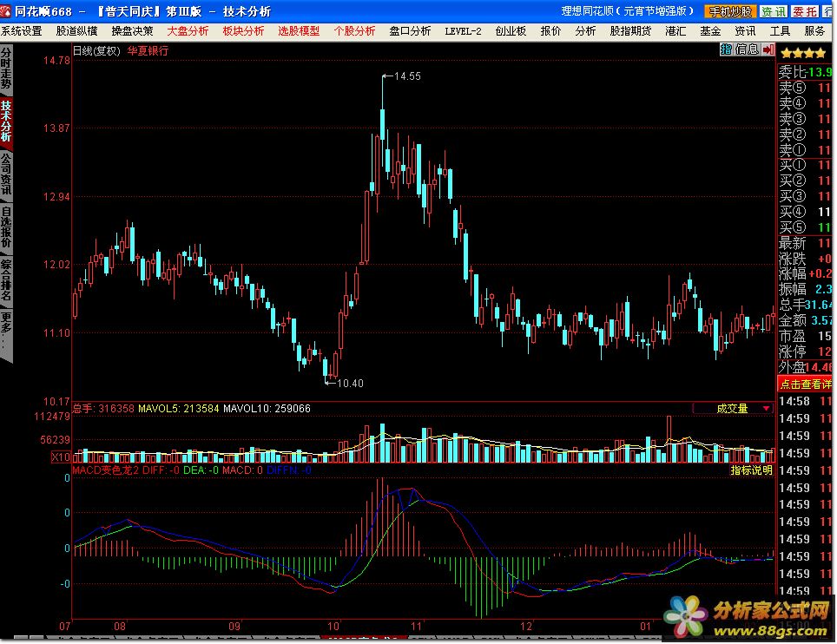
Task: Click the 手机炒股 mobile trading button
Action: 730,11
